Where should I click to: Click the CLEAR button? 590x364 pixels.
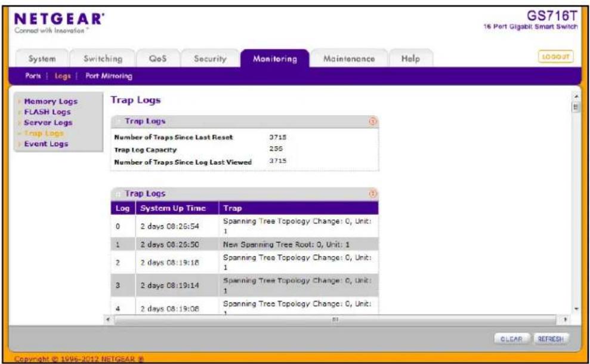511,339
